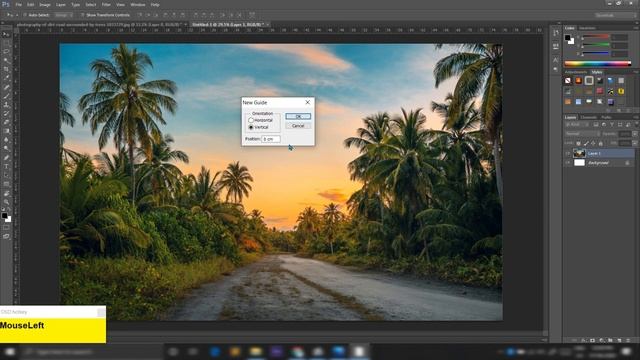Select the Rectangular Marquee tool
Image resolution: width=640 pixels, height=360 pixels.
[6, 43]
